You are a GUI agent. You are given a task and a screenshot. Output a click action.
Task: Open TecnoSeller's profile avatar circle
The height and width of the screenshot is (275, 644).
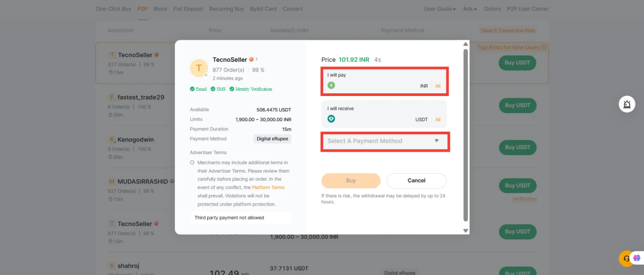[x=199, y=68]
